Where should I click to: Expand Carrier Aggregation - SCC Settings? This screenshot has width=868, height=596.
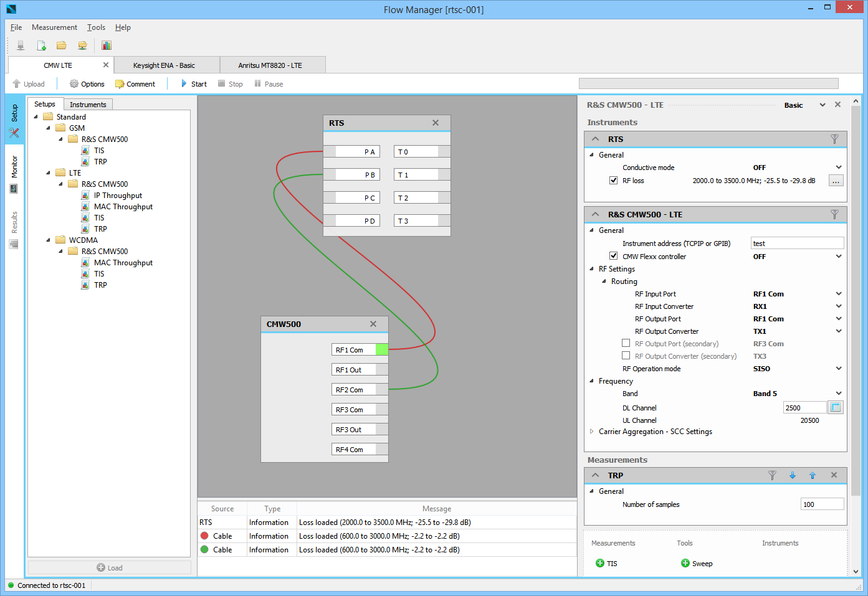coord(592,432)
